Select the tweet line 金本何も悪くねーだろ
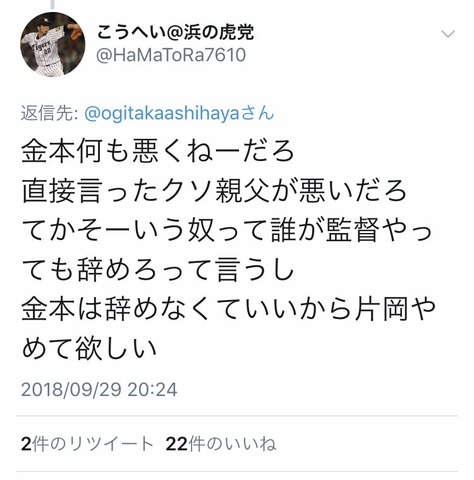The width and height of the screenshot is (474, 480). 158,152
